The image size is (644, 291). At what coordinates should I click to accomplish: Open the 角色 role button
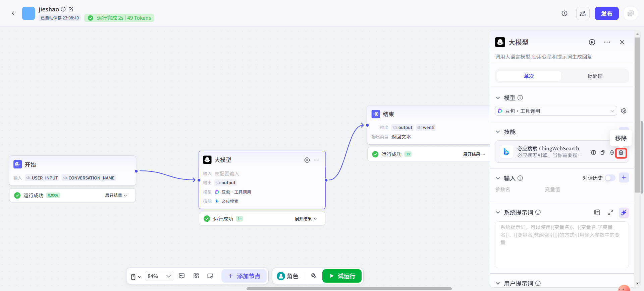point(287,276)
